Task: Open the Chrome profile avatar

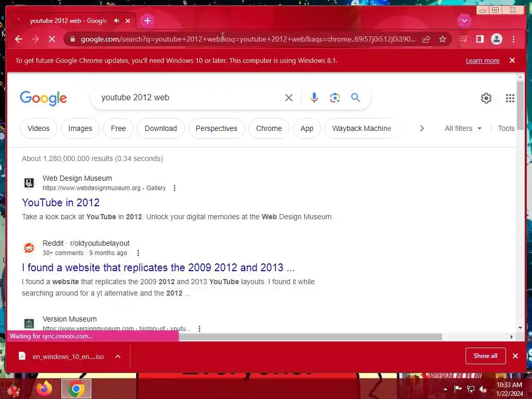Action: click(x=496, y=39)
